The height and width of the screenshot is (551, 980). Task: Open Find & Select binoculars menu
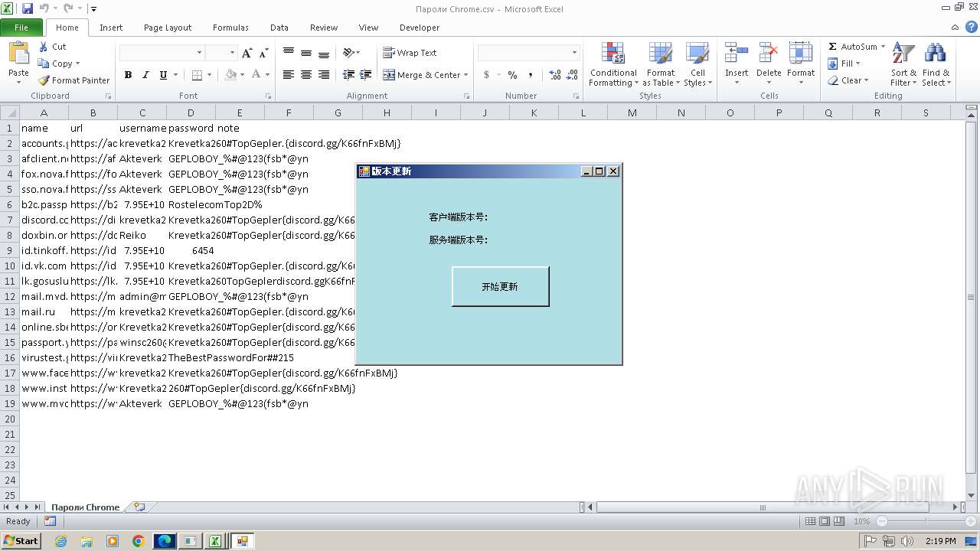936,65
